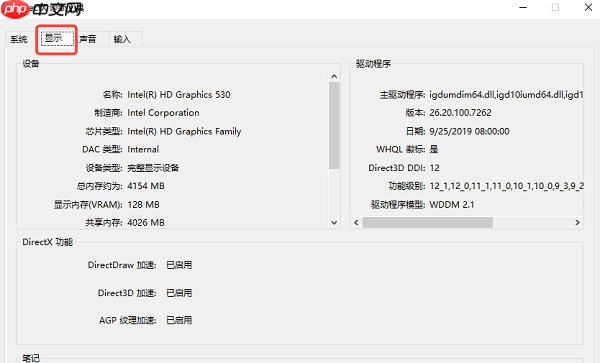
Task: Select the 显示 tab
Action: (57, 38)
